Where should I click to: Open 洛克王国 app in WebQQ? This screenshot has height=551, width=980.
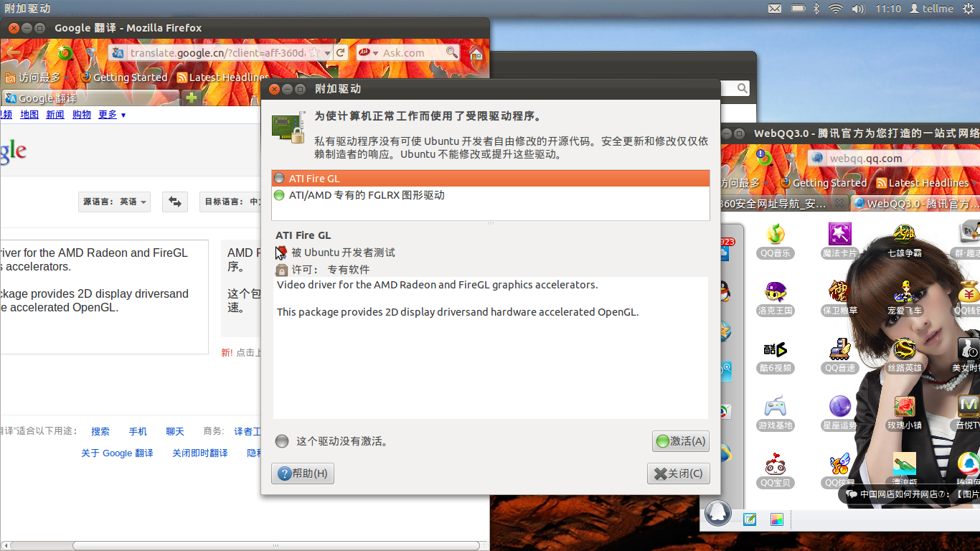tap(776, 298)
